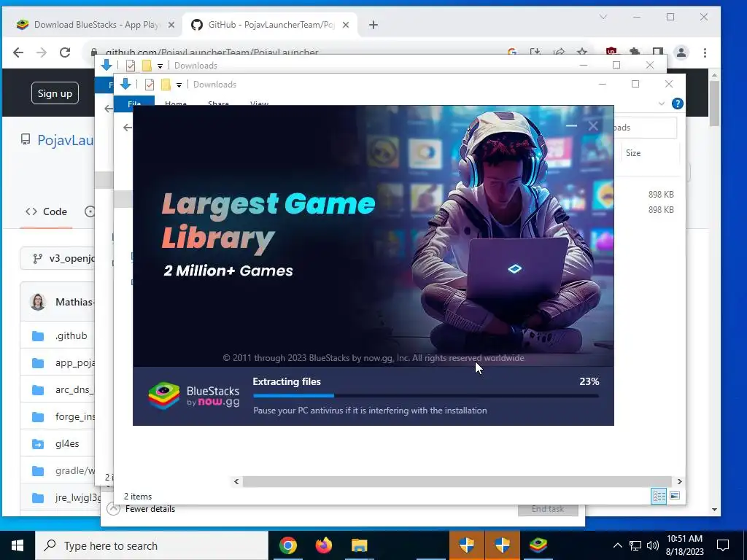Open the gradle/w folder

[75, 470]
